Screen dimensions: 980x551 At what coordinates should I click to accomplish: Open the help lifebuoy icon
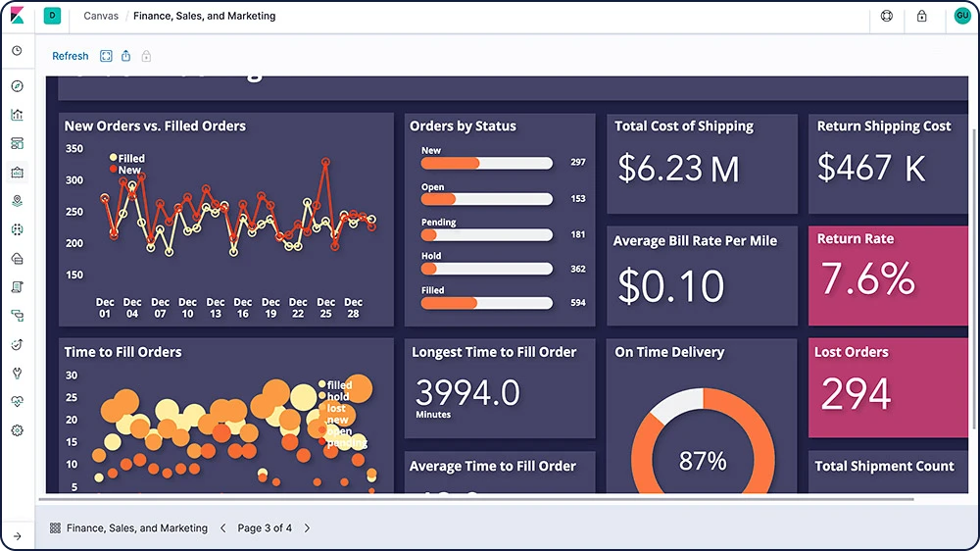click(887, 17)
